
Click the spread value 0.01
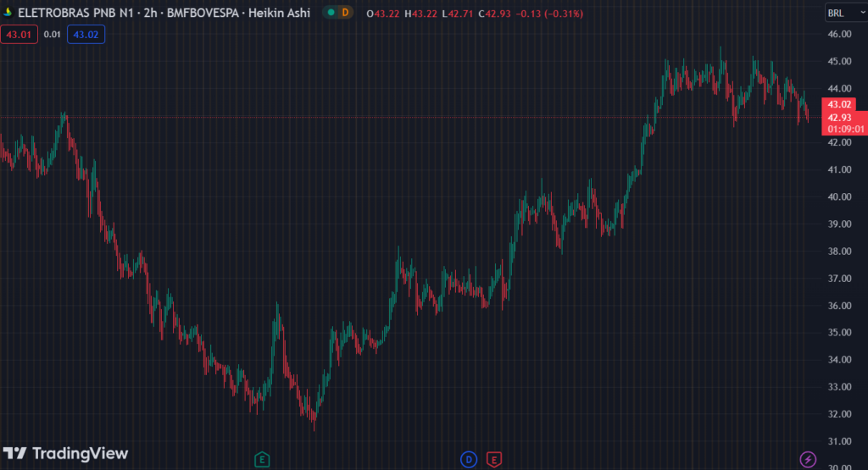(x=52, y=34)
